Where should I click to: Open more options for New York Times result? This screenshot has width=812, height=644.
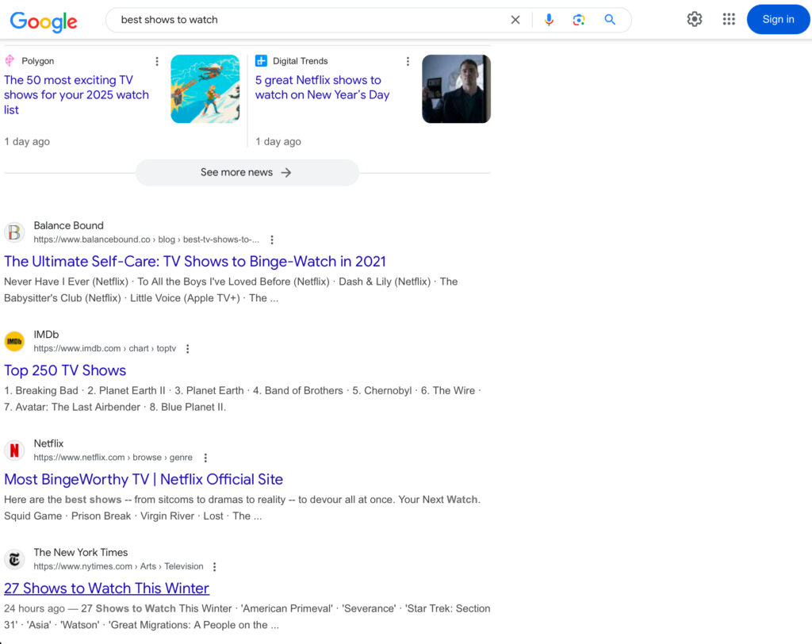click(214, 567)
